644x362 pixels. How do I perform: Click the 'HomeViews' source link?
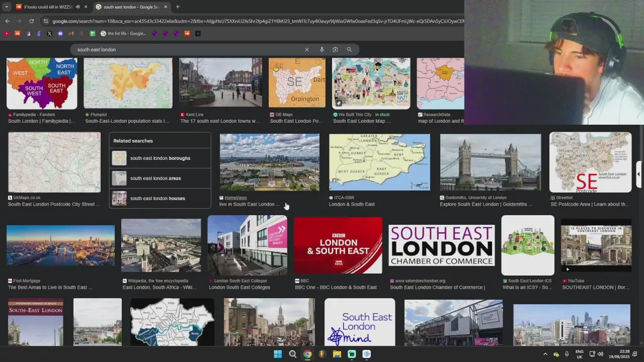[235, 198]
